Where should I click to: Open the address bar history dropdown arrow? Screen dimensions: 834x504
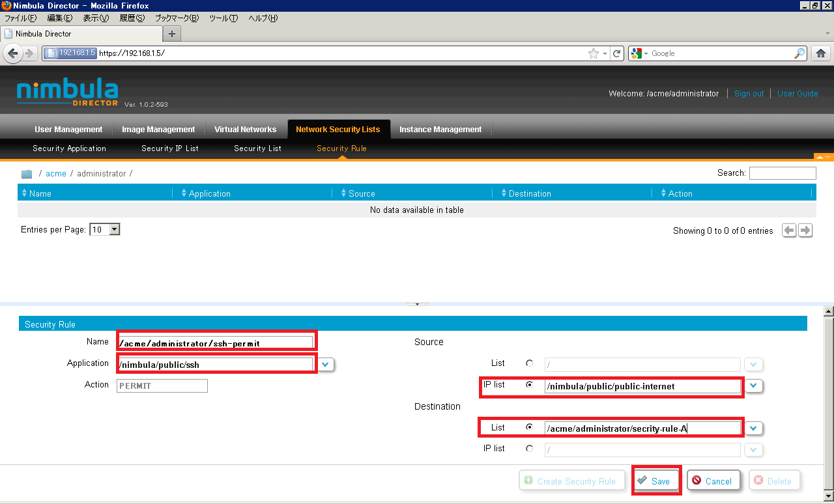(605, 53)
